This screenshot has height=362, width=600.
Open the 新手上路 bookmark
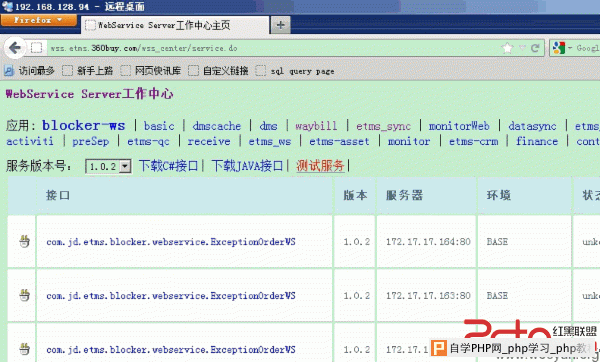tap(88, 71)
